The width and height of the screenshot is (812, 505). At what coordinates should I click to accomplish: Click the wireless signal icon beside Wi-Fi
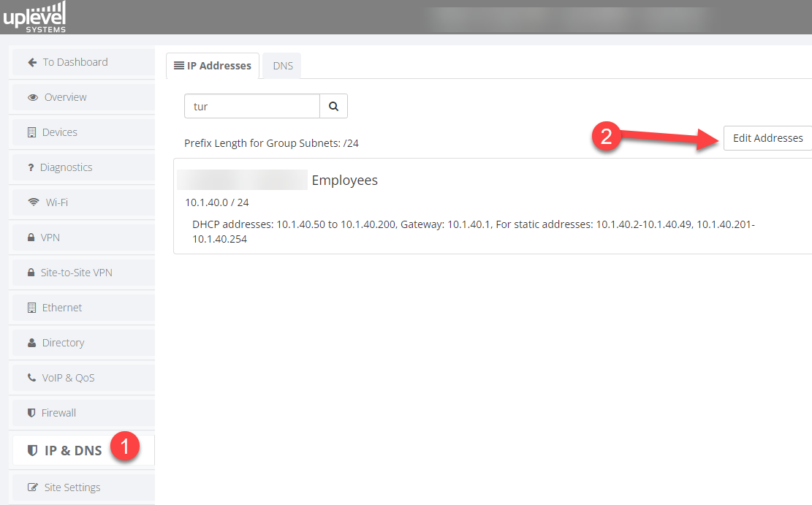coord(34,202)
